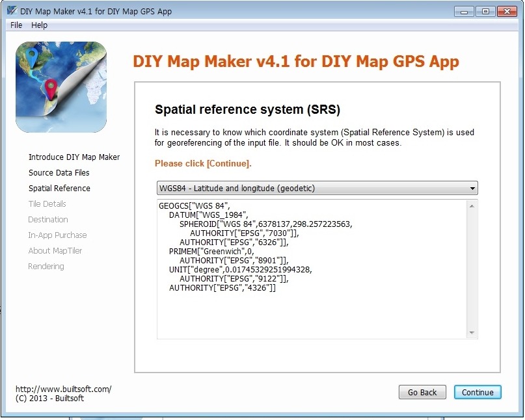Screen dimensions: 525x420
Task: Click inside the GEOGCS definition text area
Action: pos(312,269)
